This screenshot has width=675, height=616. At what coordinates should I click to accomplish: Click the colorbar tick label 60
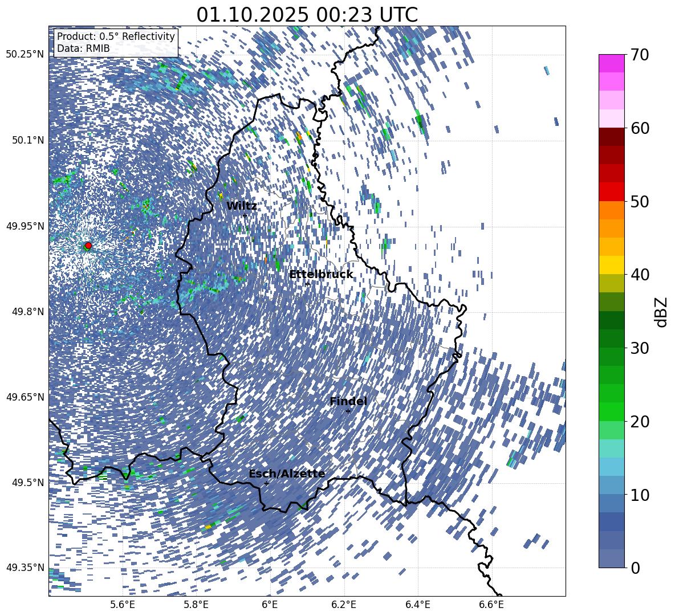pos(640,128)
